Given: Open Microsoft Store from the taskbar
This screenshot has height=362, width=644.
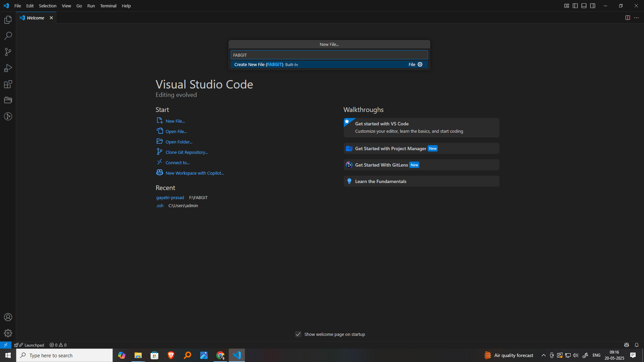Looking at the screenshot, I should pyautogui.click(x=154, y=355).
